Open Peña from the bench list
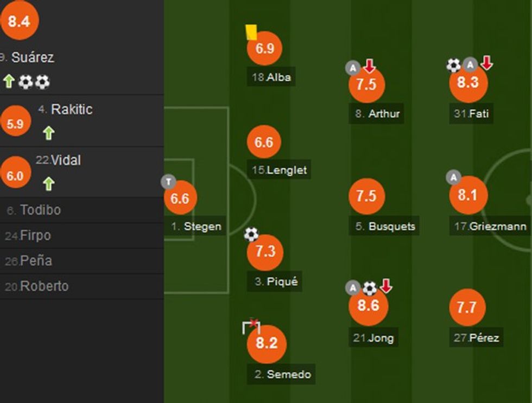This screenshot has width=532, height=403. [36, 260]
